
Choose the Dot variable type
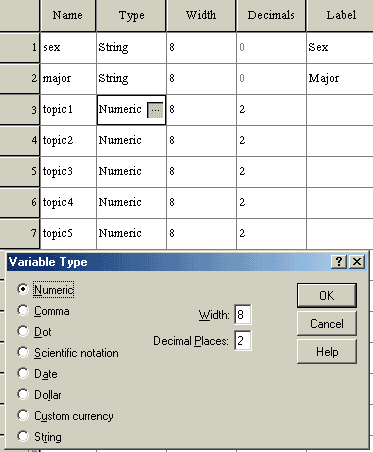(x=23, y=331)
